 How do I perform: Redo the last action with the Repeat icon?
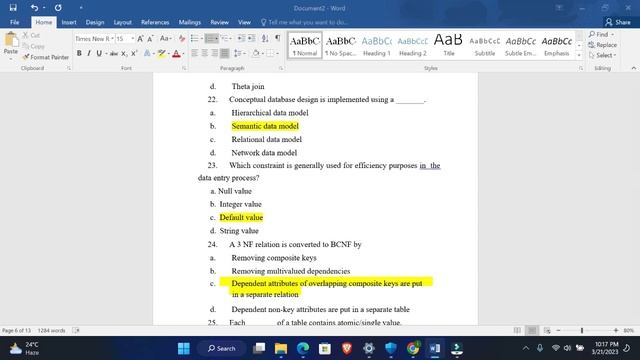(x=58, y=7)
